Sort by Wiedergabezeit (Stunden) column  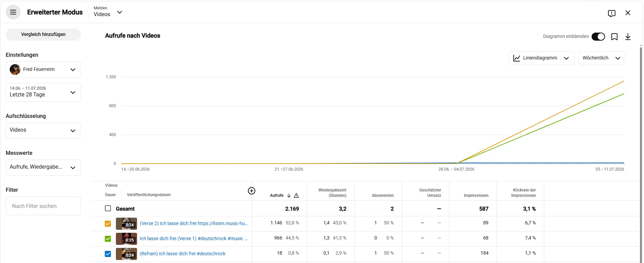pyautogui.click(x=332, y=193)
